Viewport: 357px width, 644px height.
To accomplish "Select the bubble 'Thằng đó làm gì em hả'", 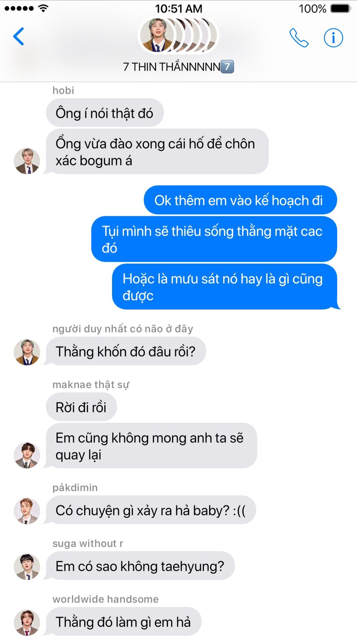I will pyautogui.click(x=124, y=622).
